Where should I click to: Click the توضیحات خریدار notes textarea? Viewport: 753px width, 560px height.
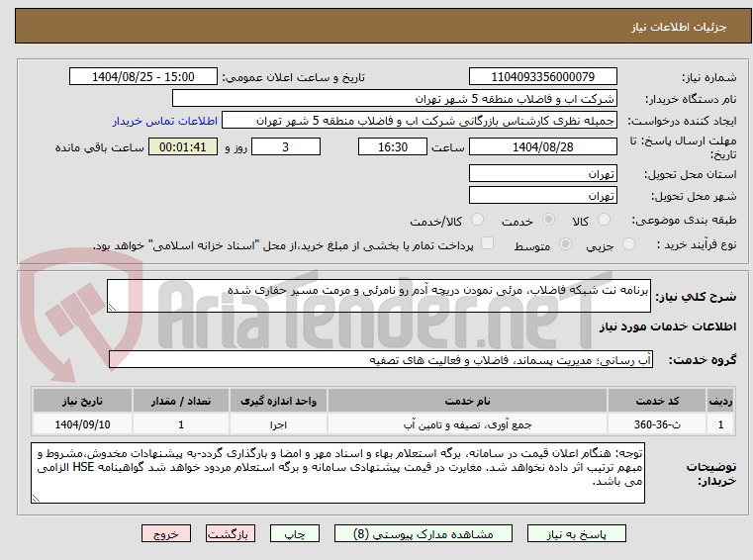[x=337, y=473]
